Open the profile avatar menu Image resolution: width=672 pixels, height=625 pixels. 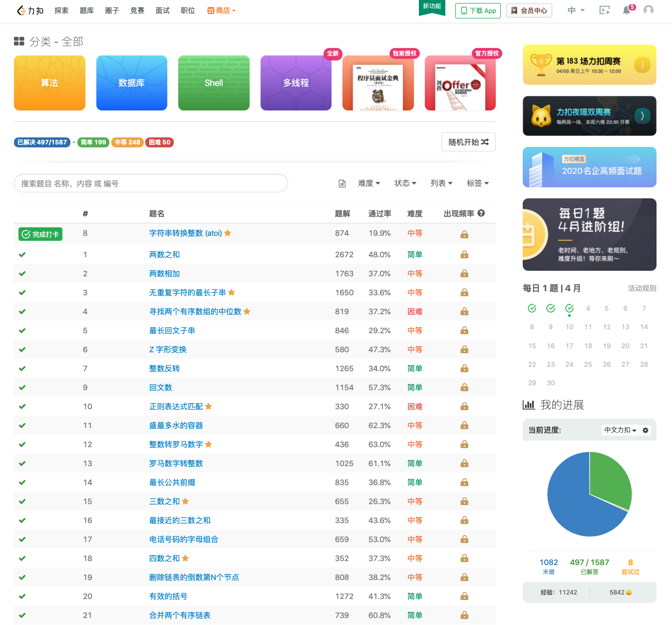coord(648,9)
